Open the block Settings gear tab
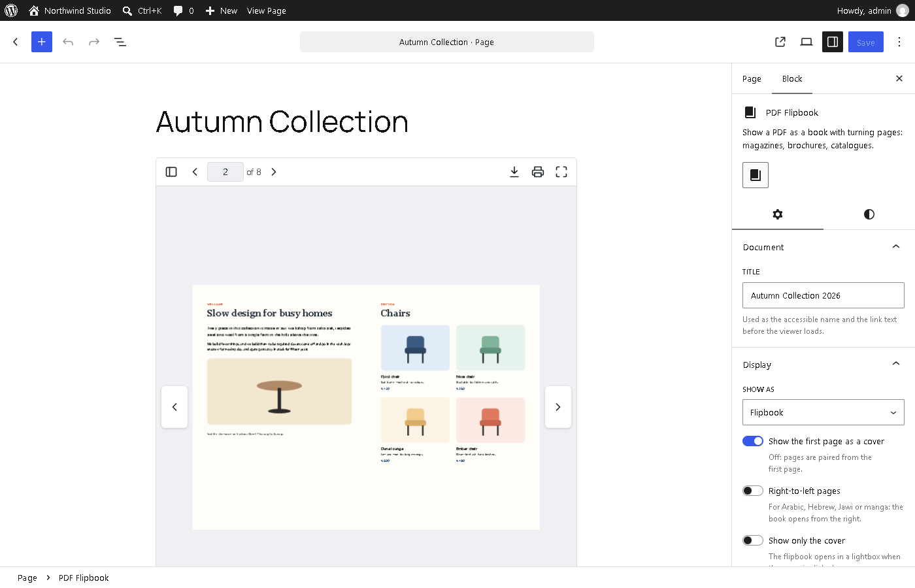This screenshot has height=588, width=915. pos(778,214)
